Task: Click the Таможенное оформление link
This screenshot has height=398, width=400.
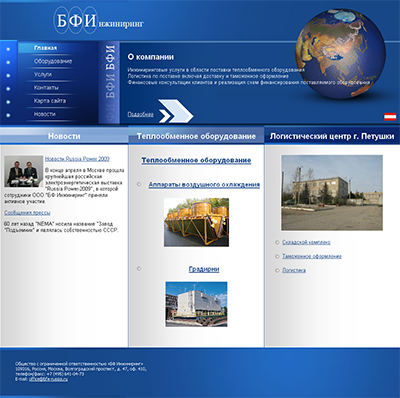Action: coord(312,256)
